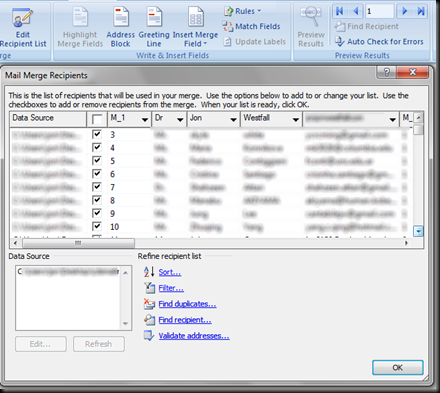Click Find Recipient in ribbon

click(x=367, y=26)
